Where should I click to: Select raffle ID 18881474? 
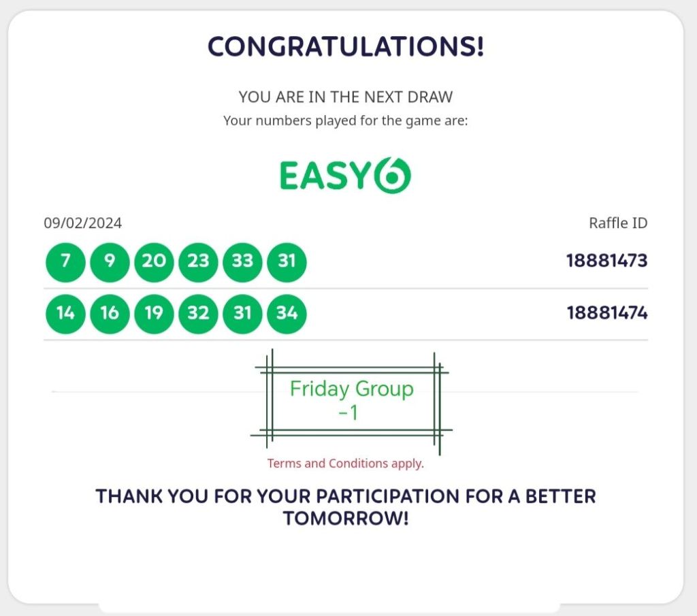pyautogui.click(x=606, y=313)
